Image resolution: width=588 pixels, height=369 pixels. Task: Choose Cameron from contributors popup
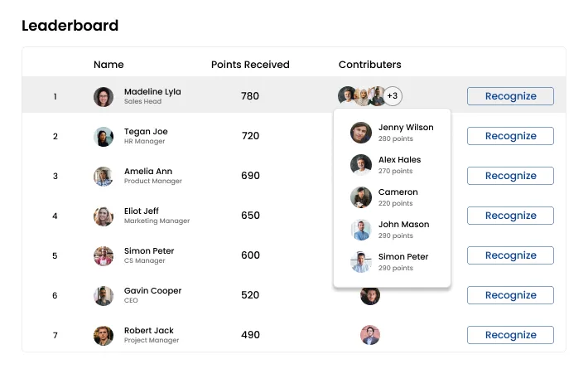pos(398,197)
